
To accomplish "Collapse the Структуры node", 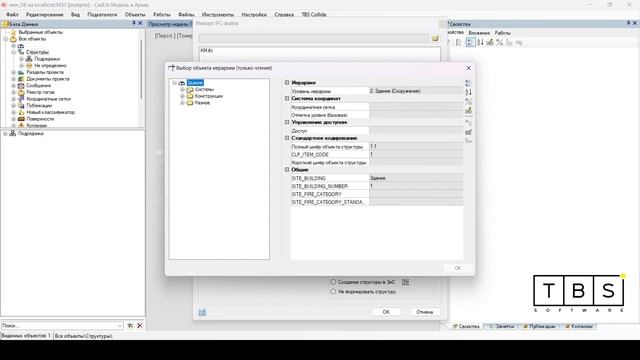I will tap(13, 52).
